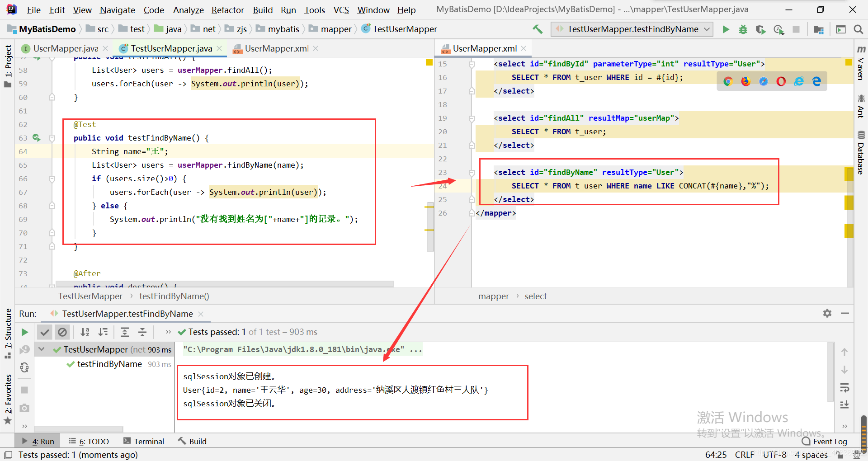Open the Project tool window
Screen dimensions: 868x461
click(8, 66)
